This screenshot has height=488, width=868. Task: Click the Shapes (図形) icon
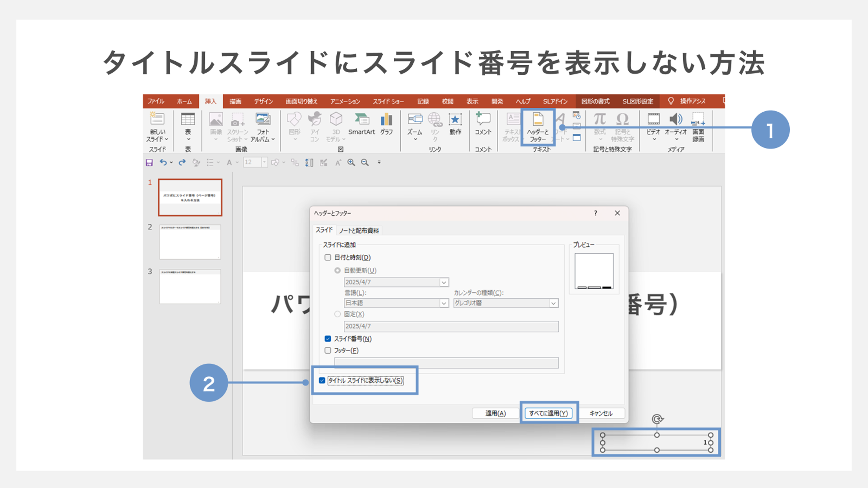[294, 119]
